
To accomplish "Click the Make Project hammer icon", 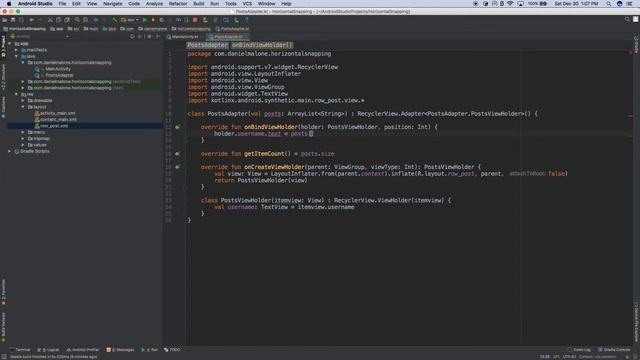I will point(115,20).
